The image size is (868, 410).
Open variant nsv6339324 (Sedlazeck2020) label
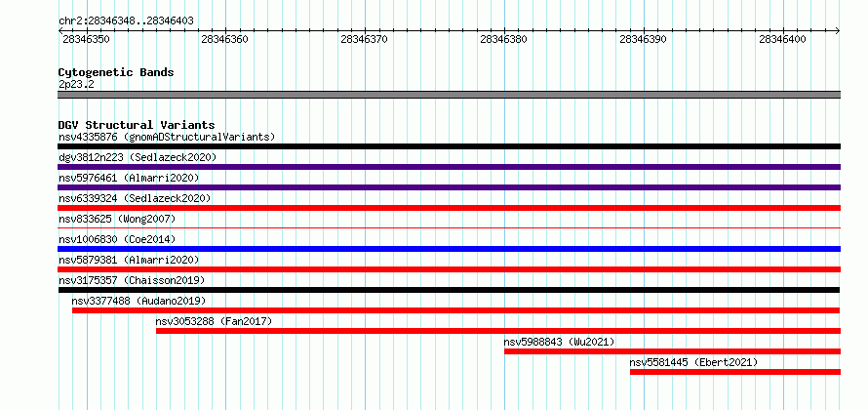tap(135, 198)
